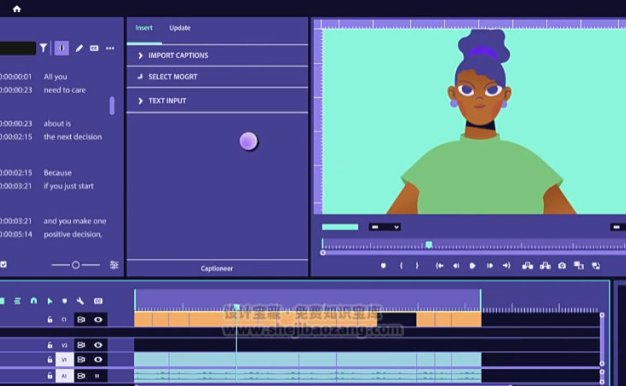
Task: Toggle timeline snap magnet icon
Action: 34,301
